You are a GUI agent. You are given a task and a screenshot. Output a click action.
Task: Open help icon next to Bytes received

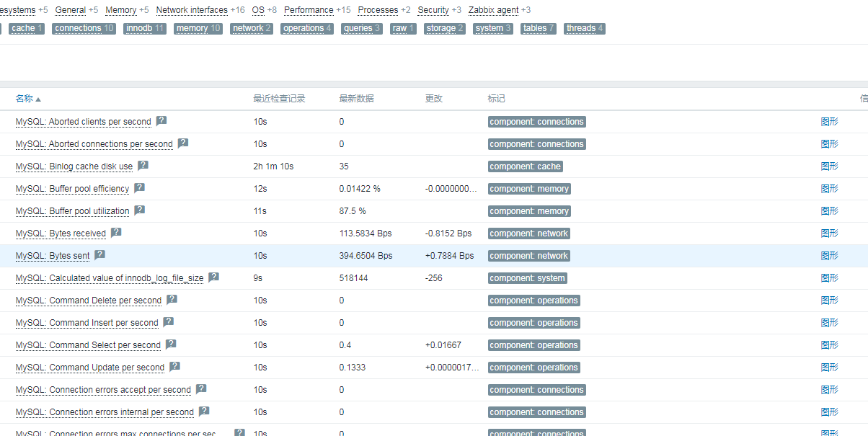point(116,233)
